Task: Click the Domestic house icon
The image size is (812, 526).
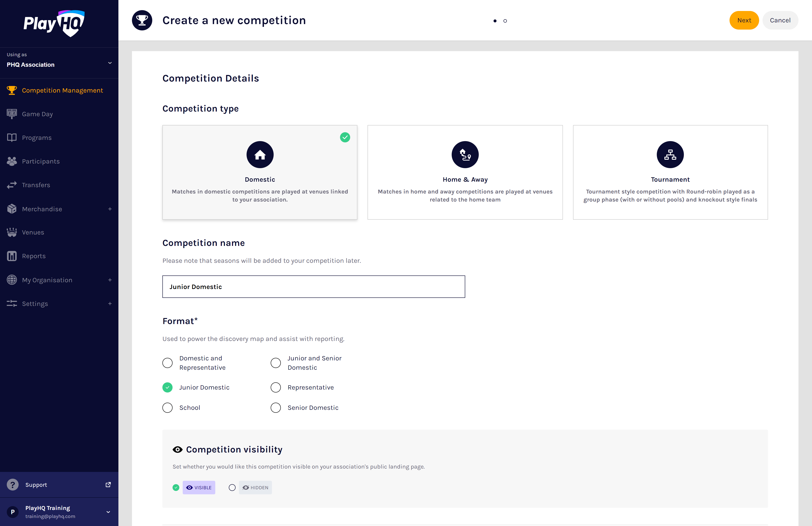Action: click(x=260, y=155)
